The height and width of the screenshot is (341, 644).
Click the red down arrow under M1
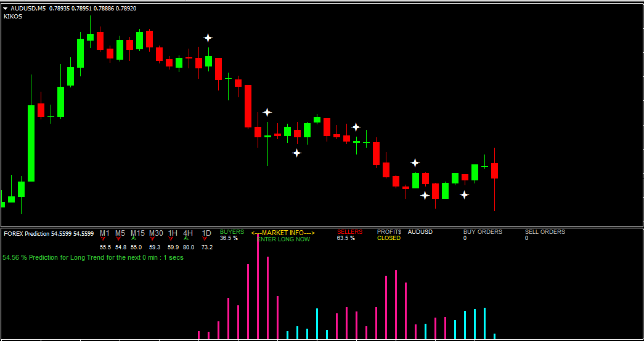[x=104, y=239]
